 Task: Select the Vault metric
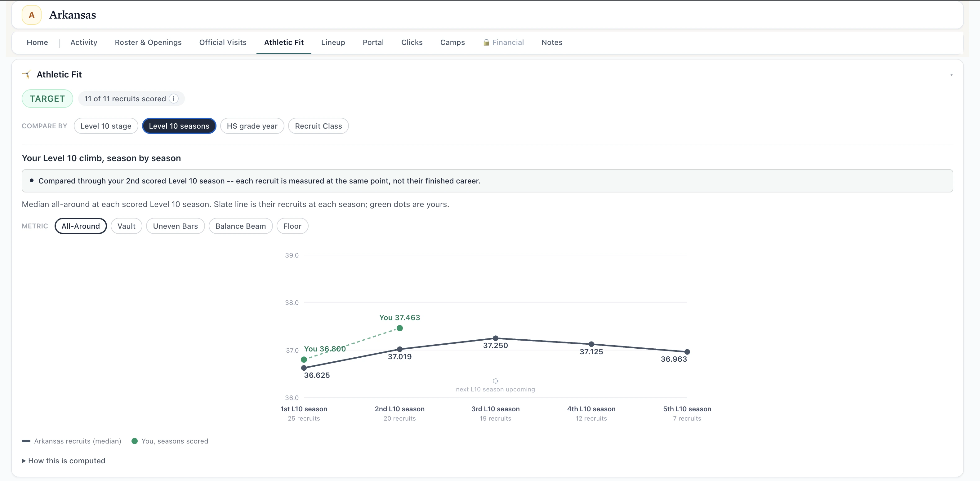(x=126, y=226)
